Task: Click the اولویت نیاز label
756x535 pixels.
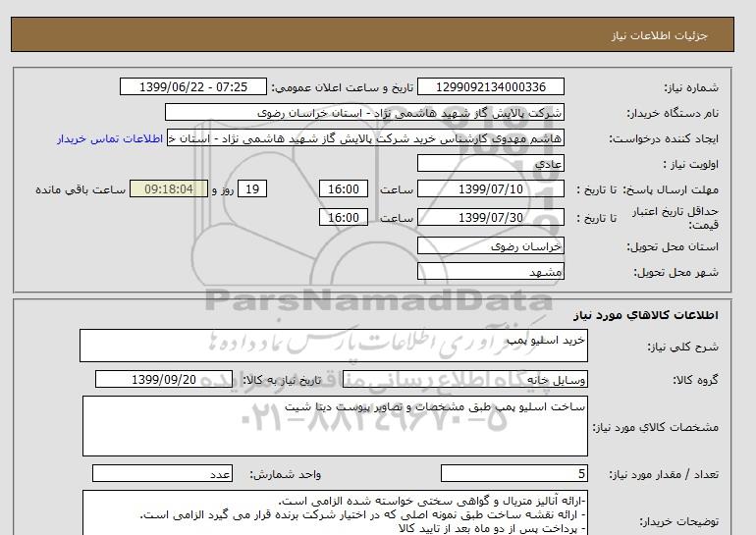Action: point(691,164)
